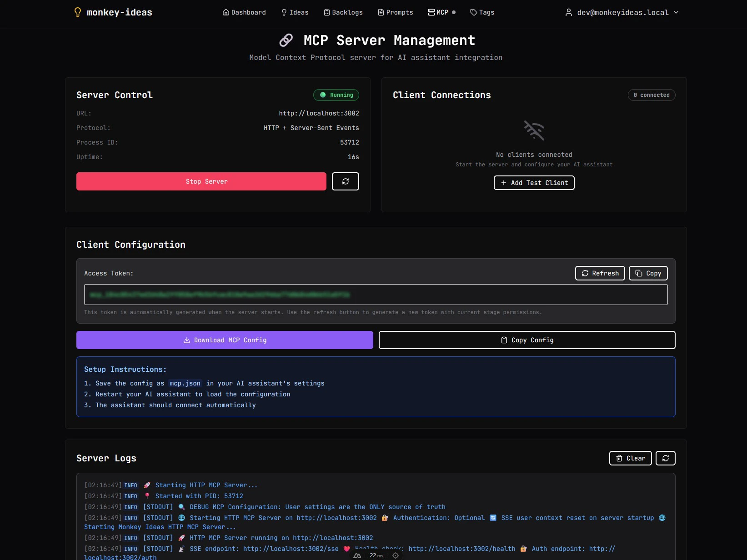The image size is (747, 560).
Task: Clear the server logs
Action: pyautogui.click(x=631, y=458)
